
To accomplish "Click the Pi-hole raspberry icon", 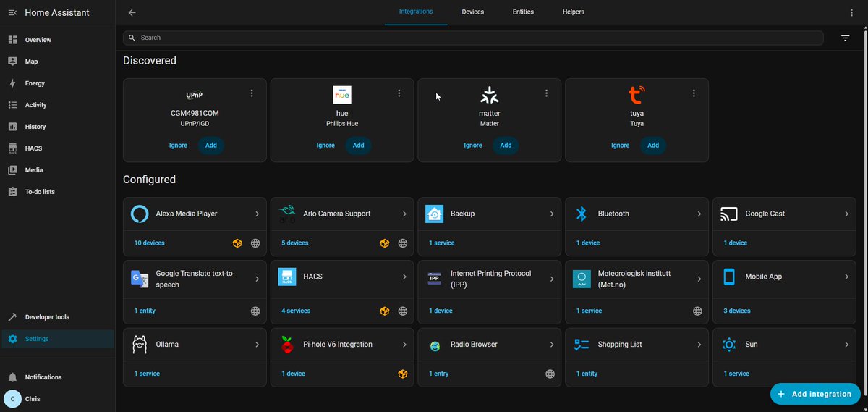I will [x=287, y=345].
